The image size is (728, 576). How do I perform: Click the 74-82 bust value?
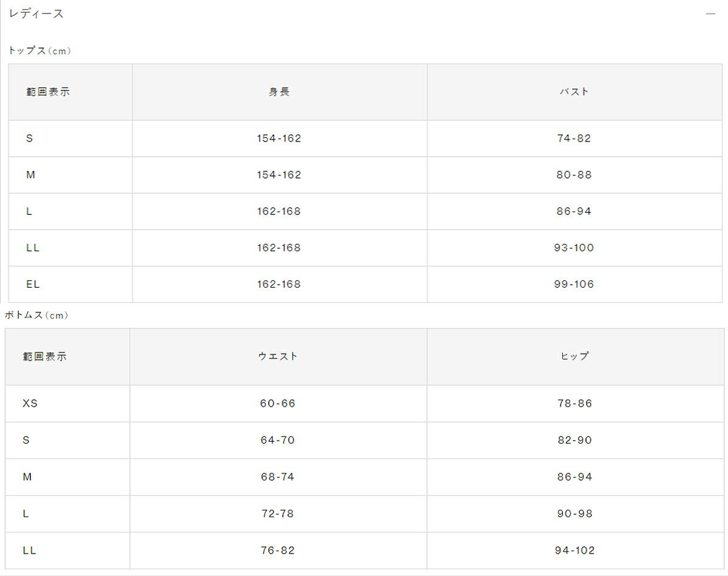coord(574,138)
